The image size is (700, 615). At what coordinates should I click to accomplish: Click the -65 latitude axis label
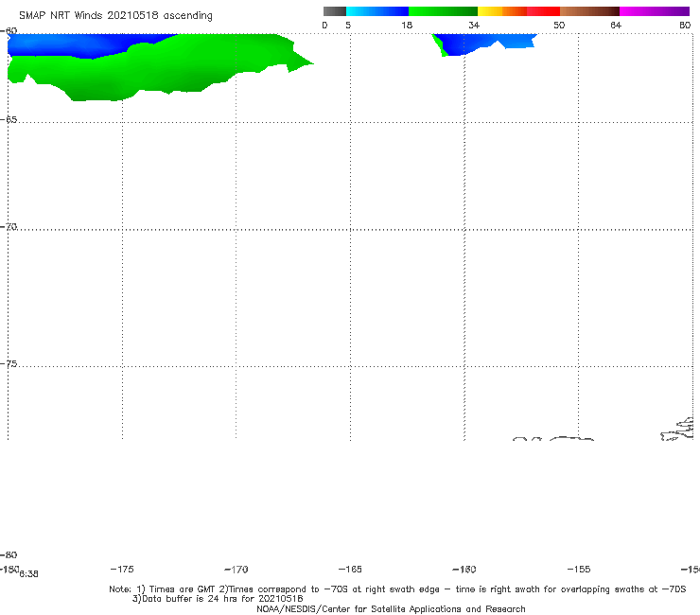[x=9, y=120]
